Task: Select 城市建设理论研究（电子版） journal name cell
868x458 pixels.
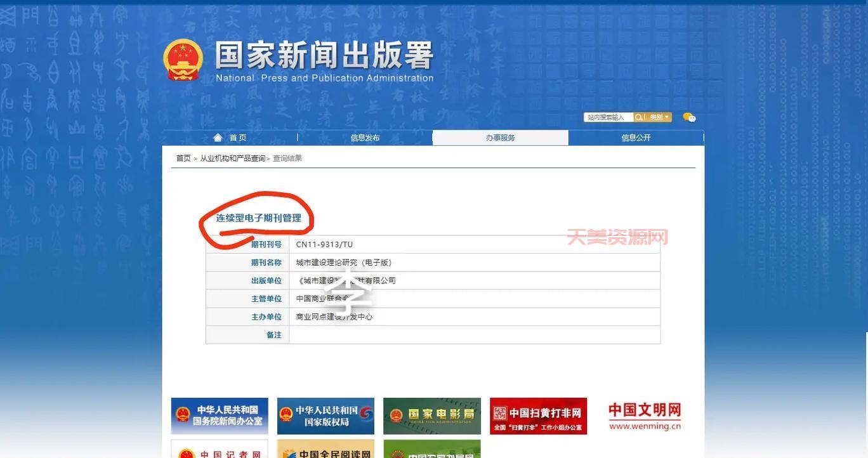Action: 475,263
